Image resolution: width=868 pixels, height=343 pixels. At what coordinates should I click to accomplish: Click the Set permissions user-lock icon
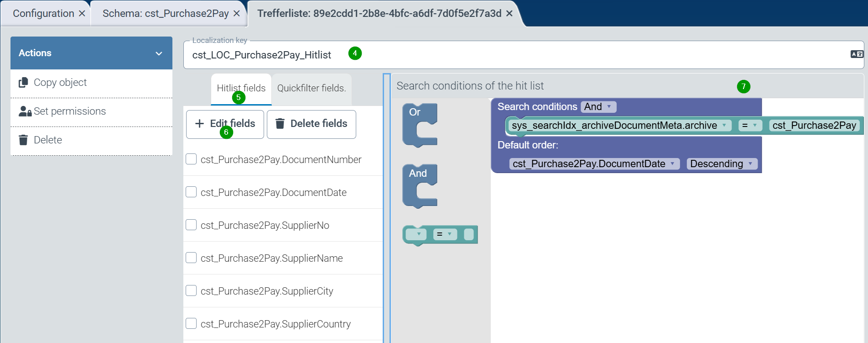pos(25,111)
